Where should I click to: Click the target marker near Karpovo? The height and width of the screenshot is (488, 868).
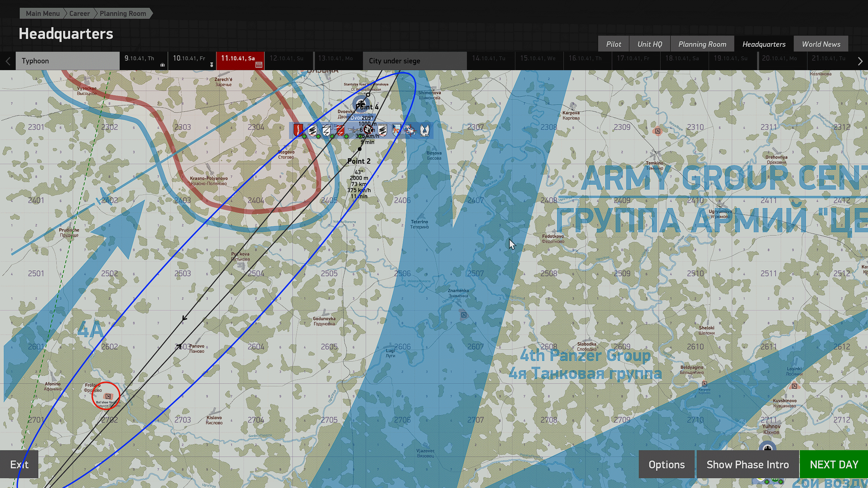point(704,384)
